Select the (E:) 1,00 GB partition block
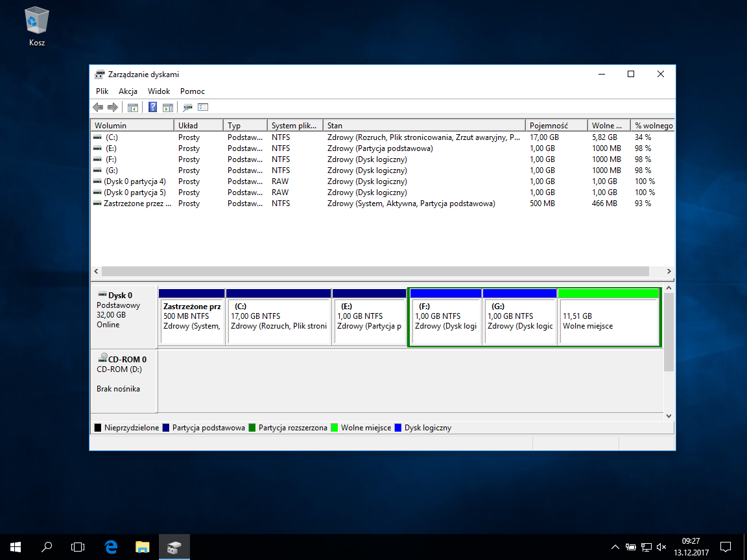Screen dimensions: 747x560 [x=369, y=317]
